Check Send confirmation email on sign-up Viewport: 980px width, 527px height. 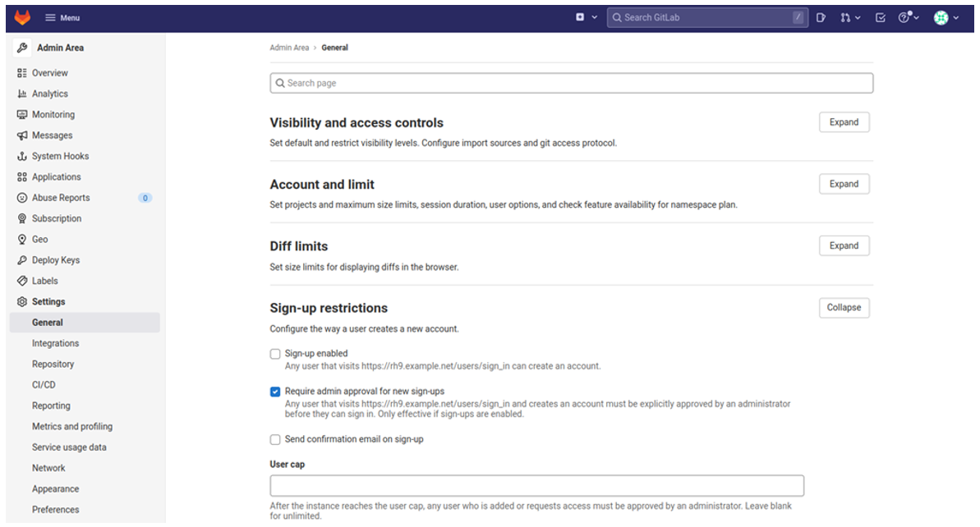[x=275, y=439]
